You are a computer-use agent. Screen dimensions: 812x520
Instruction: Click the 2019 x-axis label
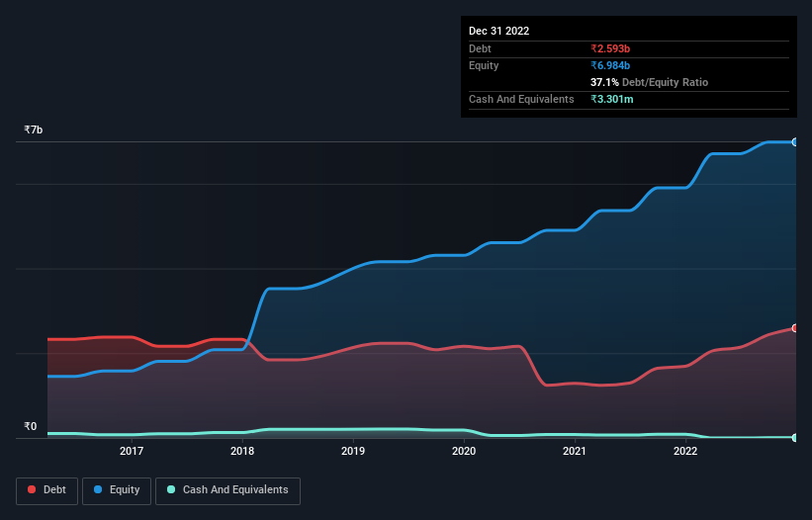pyautogui.click(x=353, y=451)
